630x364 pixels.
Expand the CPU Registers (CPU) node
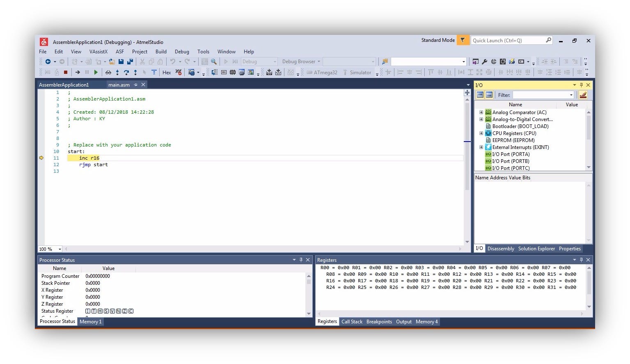pos(481,133)
